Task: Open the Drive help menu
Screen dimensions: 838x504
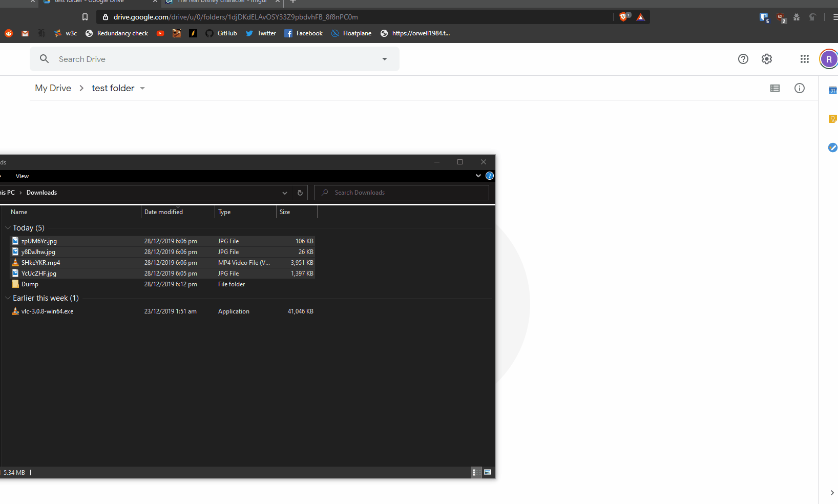Action: [x=743, y=59]
